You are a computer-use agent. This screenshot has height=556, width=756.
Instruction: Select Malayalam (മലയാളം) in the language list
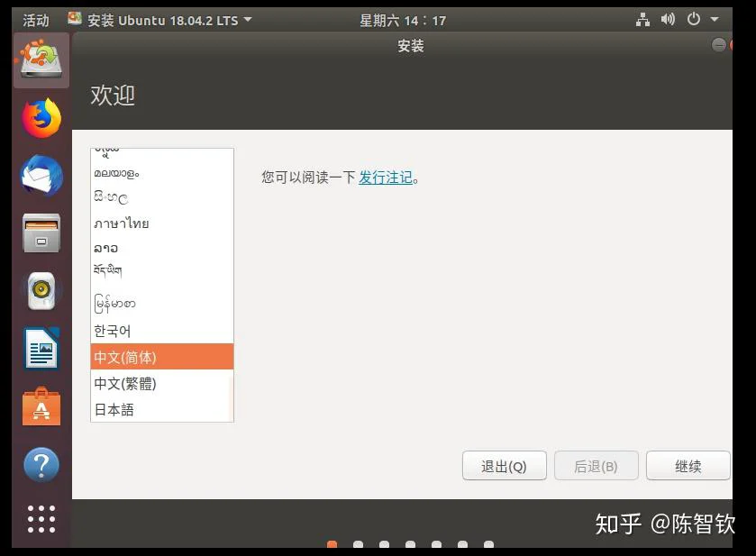pos(162,173)
